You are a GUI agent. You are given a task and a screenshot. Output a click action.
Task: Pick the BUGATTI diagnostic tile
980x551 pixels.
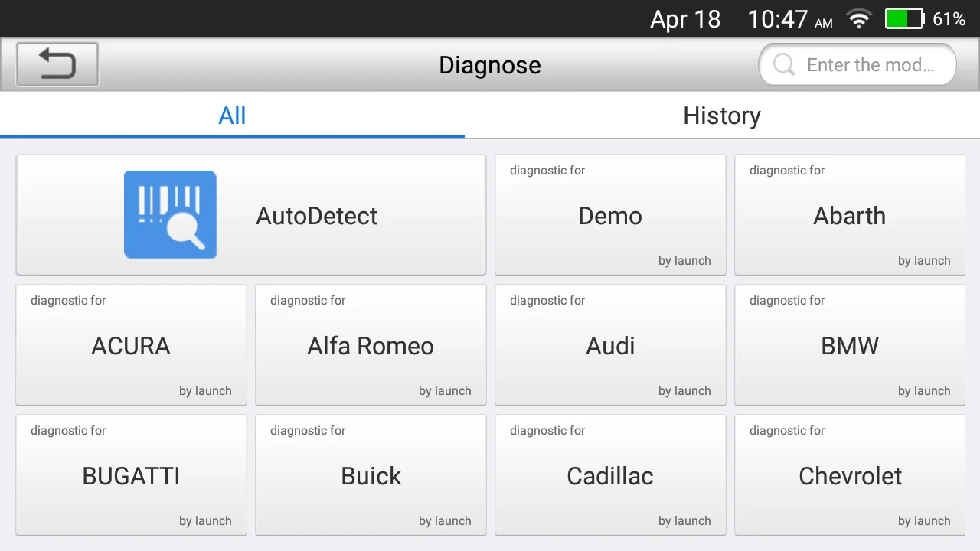[x=131, y=475]
